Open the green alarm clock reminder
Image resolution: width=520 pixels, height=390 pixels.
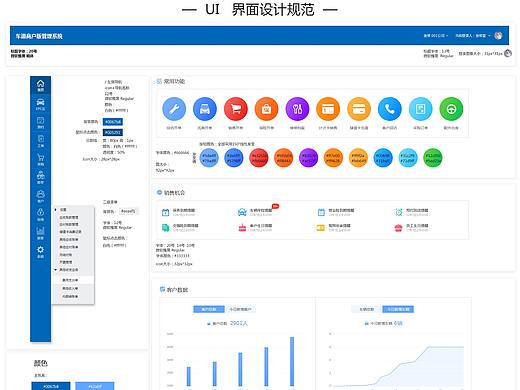pos(398,212)
